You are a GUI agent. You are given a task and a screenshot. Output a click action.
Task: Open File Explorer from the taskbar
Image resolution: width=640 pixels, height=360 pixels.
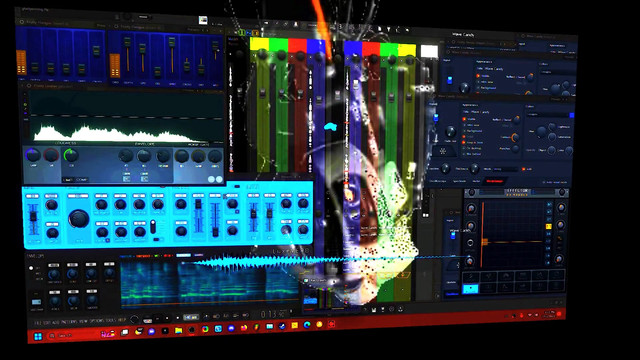click(x=178, y=330)
